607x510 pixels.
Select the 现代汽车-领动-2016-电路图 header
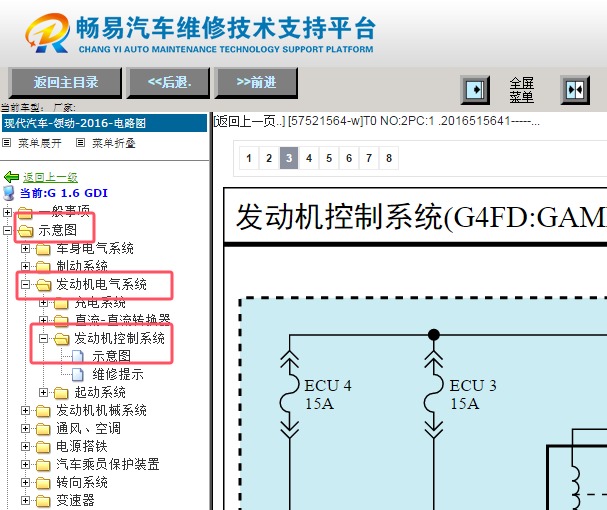pos(105,123)
